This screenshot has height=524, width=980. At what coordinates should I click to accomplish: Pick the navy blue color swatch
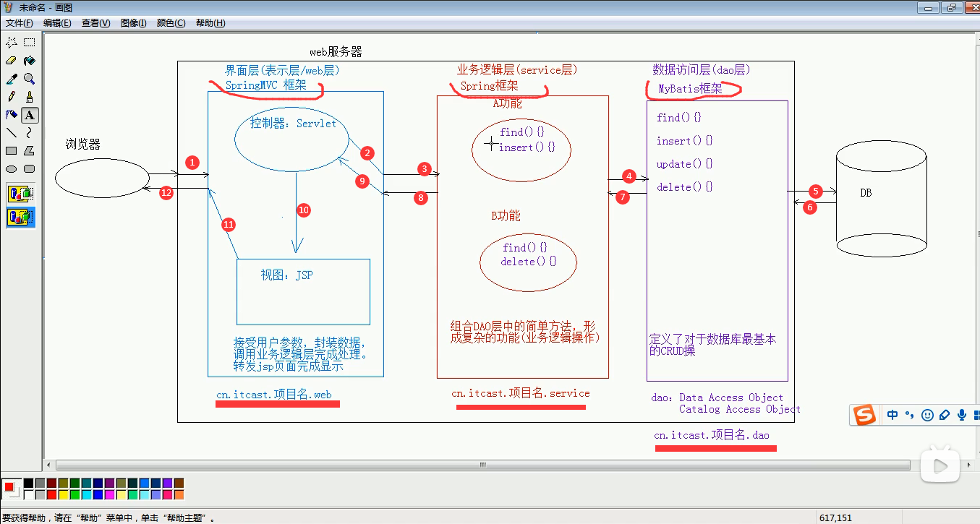pos(98,483)
